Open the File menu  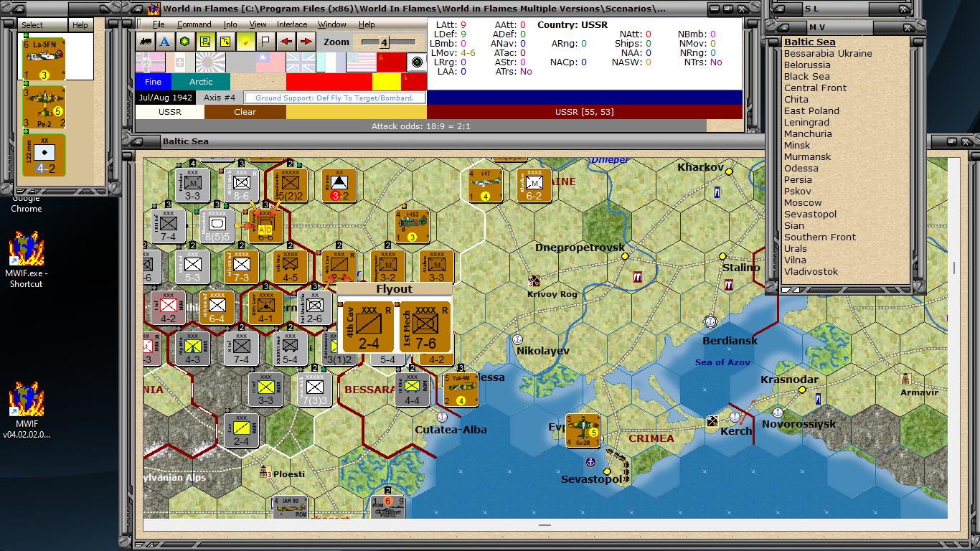[159, 24]
